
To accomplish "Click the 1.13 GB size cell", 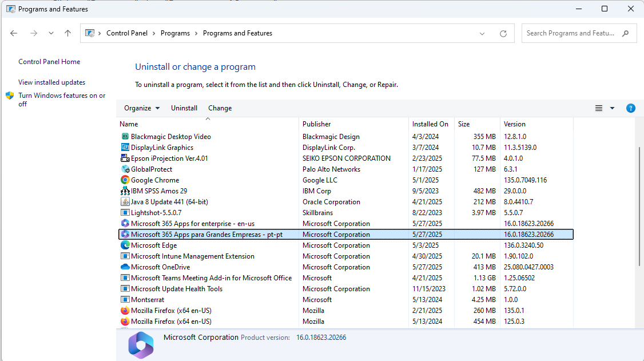I will tap(484, 278).
